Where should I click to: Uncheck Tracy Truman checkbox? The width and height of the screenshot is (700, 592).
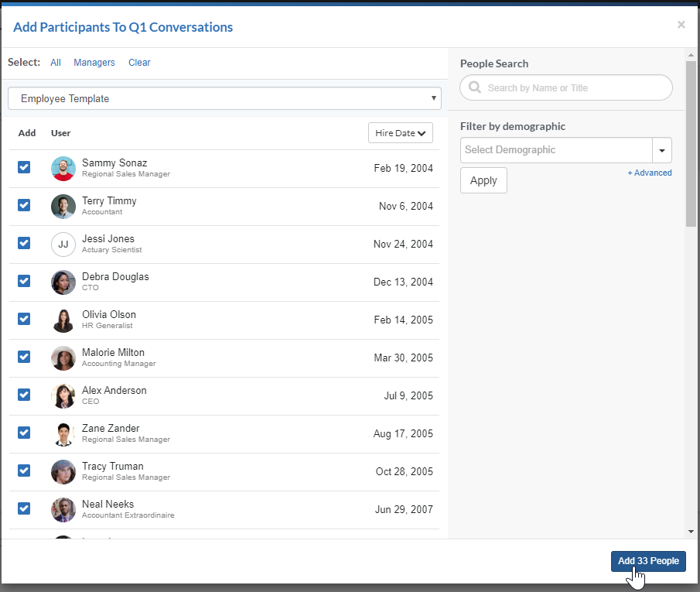pos(24,471)
